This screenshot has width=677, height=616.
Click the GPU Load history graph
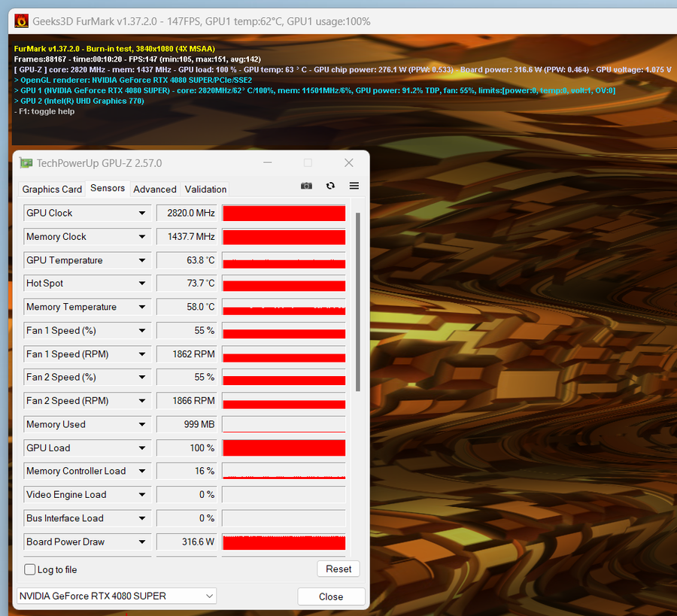pyautogui.click(x=284, y=448)
